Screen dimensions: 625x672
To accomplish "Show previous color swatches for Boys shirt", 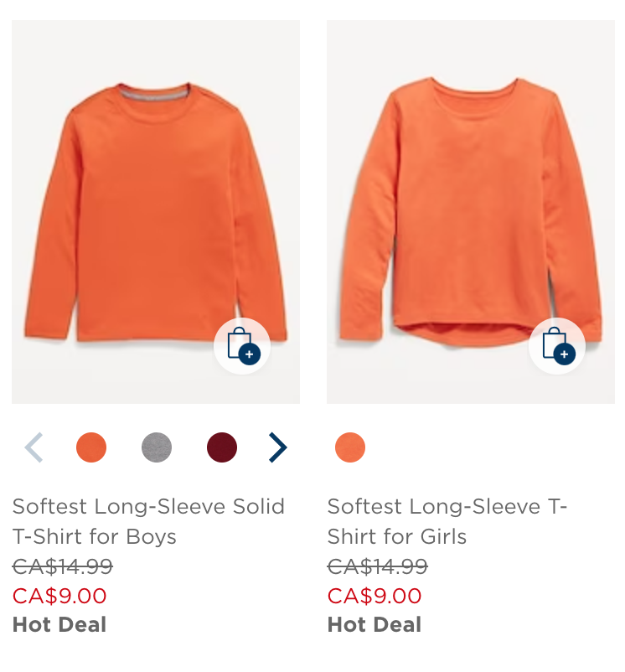I will [x=34, y=447].
